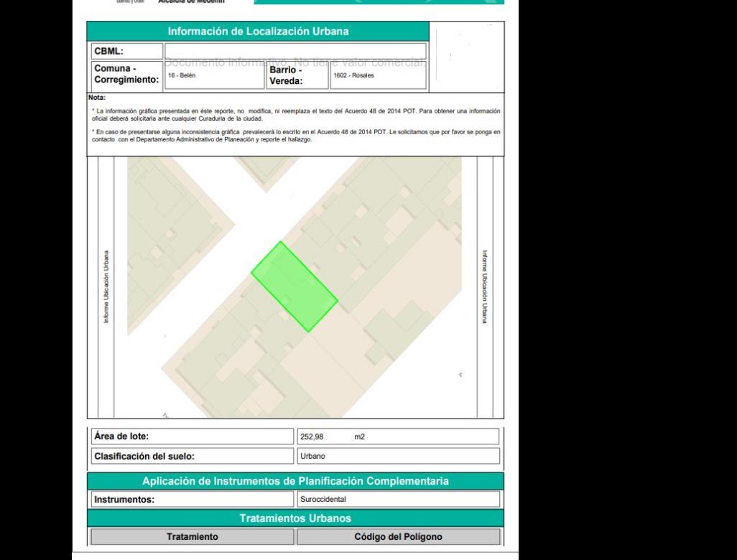
Task: Select the 'Área de lote:' label
Action: tap(121, 437)
